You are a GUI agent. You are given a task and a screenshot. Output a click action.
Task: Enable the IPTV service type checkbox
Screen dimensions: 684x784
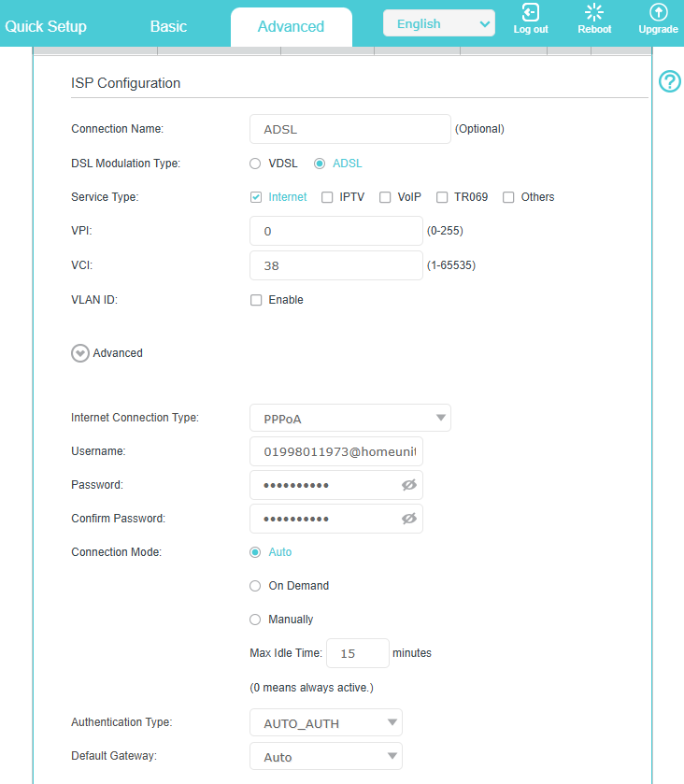(x=327, y=197)
